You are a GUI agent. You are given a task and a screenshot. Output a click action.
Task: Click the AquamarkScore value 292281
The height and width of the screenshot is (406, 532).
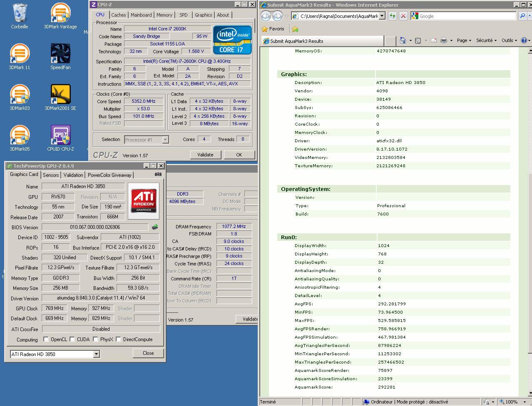pyautogui.click(x=387, y=387)
